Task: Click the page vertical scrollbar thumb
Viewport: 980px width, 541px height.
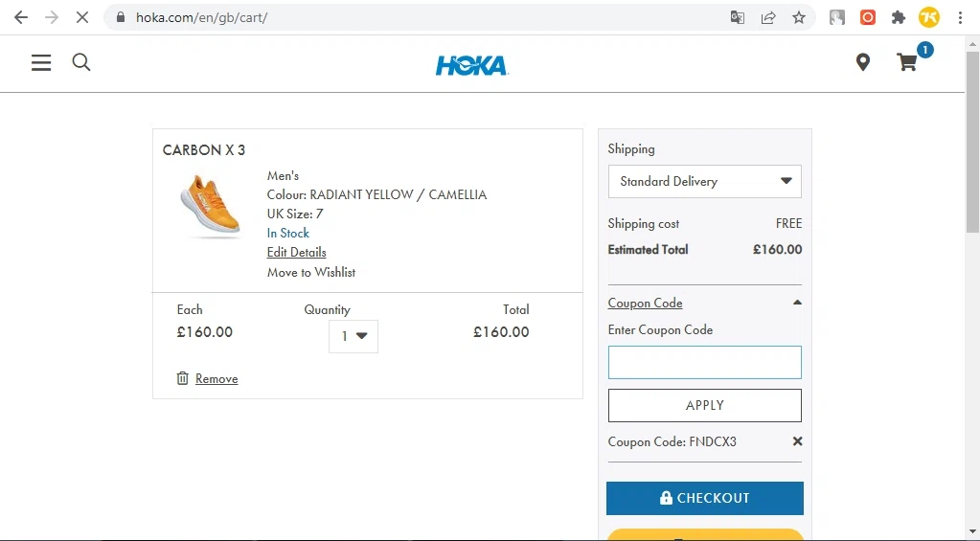Action: (972, 142)
